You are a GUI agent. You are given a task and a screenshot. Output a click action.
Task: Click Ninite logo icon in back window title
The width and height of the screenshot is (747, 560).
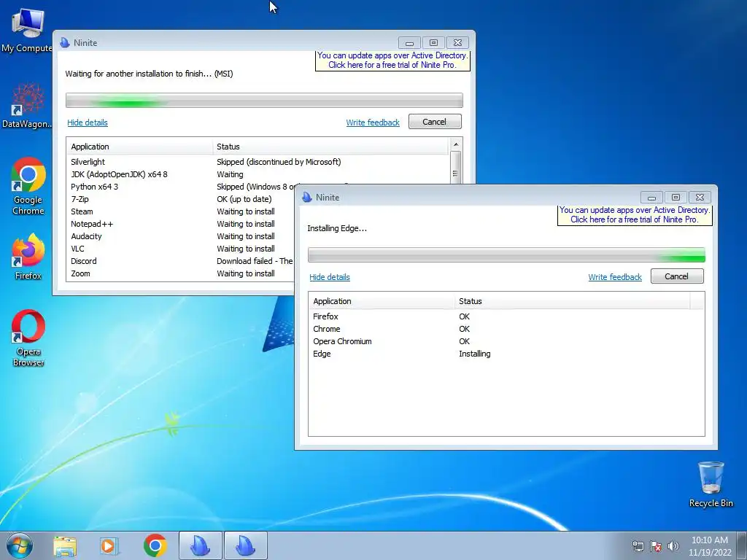65,42
